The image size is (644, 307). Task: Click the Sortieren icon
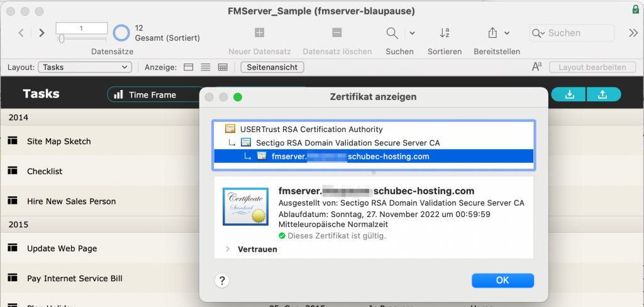tap(445, 33)
